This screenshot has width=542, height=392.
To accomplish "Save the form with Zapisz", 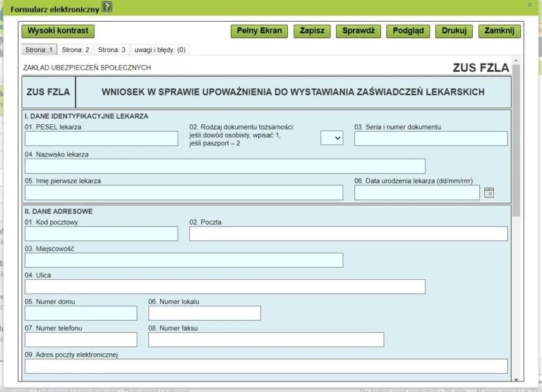I will tap(312, 31).
